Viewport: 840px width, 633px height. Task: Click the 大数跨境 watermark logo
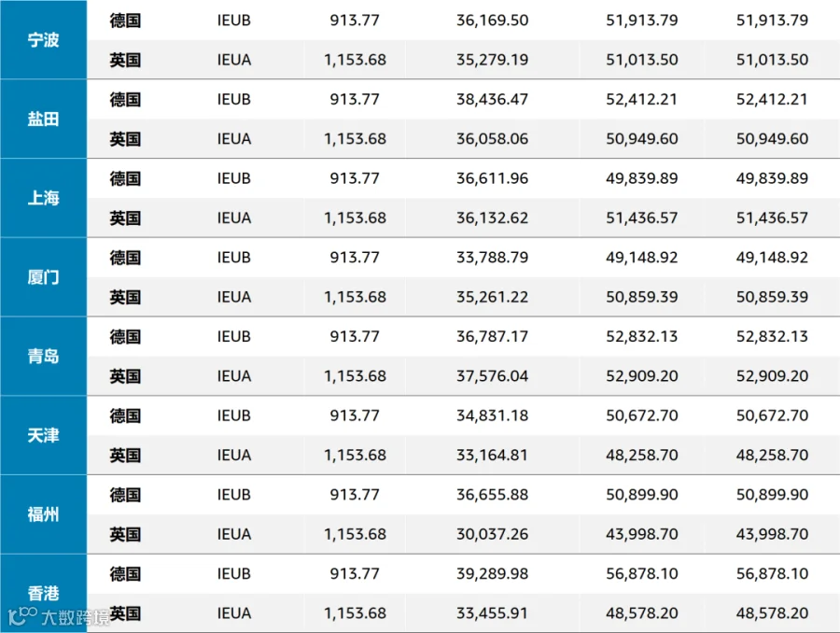[59, 617]
